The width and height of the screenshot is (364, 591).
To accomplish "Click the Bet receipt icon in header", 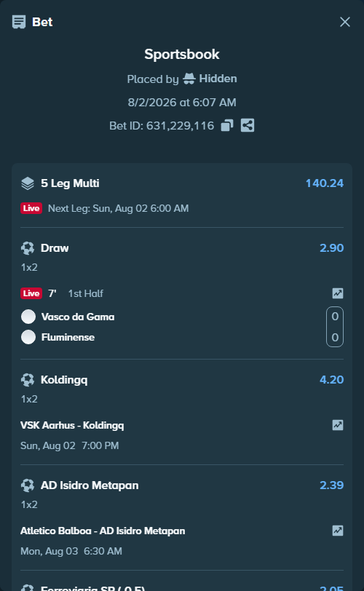I will point(19,22).
